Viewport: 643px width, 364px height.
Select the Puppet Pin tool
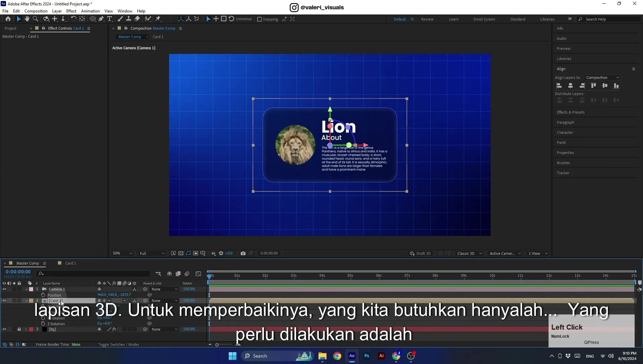click(158, 19)
